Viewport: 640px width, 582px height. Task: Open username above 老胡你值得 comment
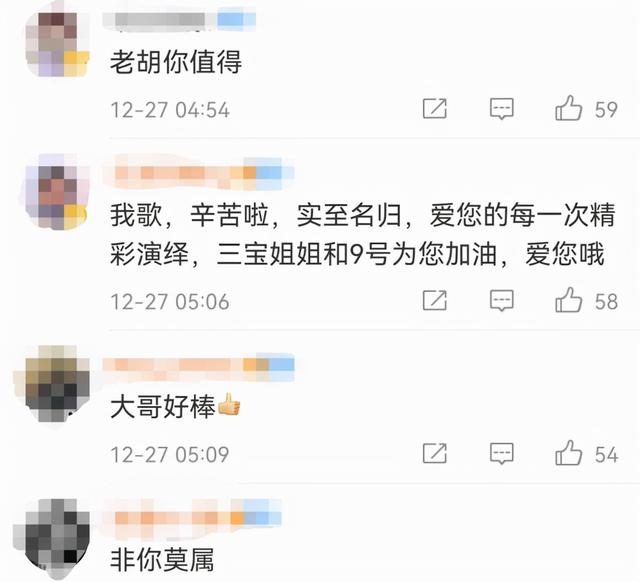tap(179, 20)
